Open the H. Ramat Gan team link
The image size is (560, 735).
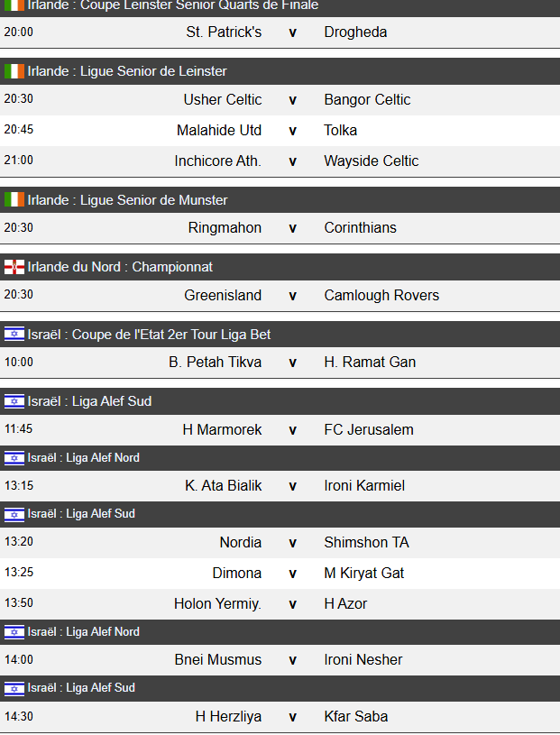click(x=370, y=363)
